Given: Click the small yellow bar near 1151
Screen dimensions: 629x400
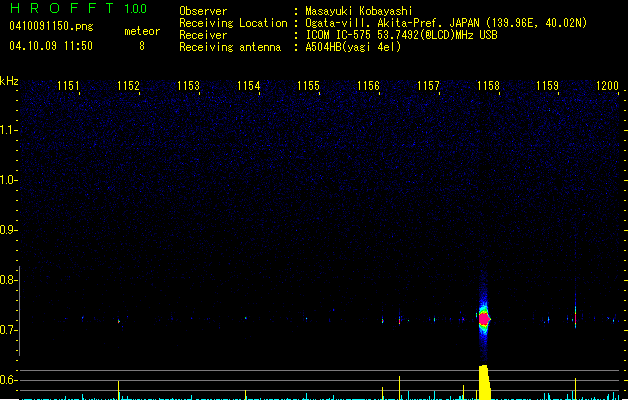Looking at the screenshot, I should [x=118, y=389].
